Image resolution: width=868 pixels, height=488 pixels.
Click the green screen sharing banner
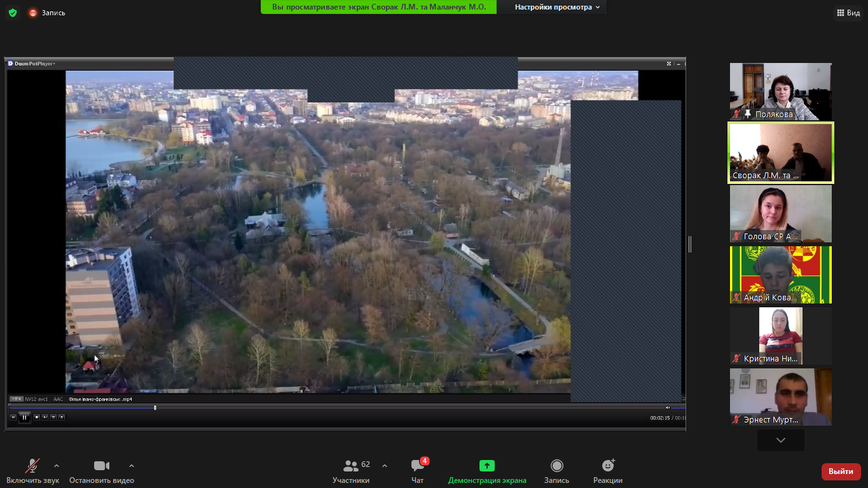click(x=378, y=7)
